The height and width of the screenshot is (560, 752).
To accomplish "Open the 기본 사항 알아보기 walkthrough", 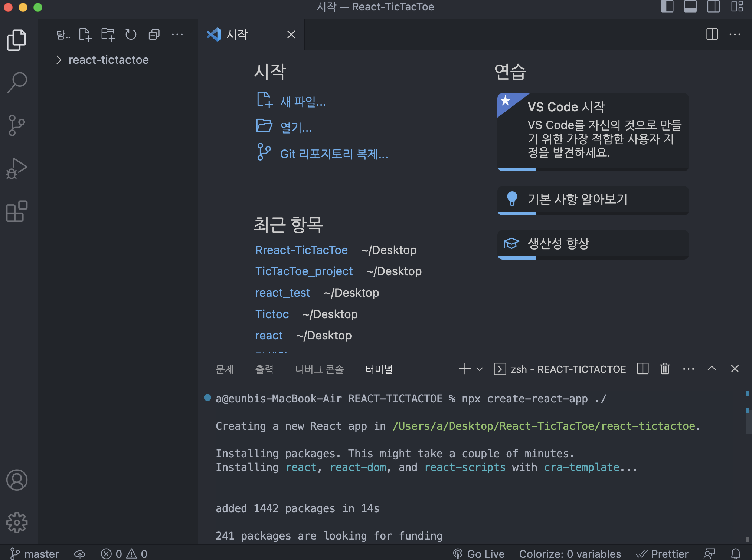I will tap(593, 200).
